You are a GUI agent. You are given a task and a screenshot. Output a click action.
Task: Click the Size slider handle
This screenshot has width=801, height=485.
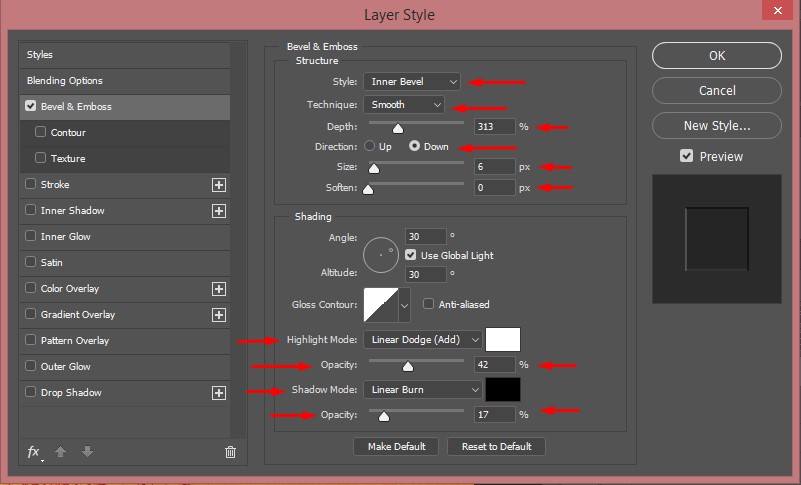coord(374,168)
